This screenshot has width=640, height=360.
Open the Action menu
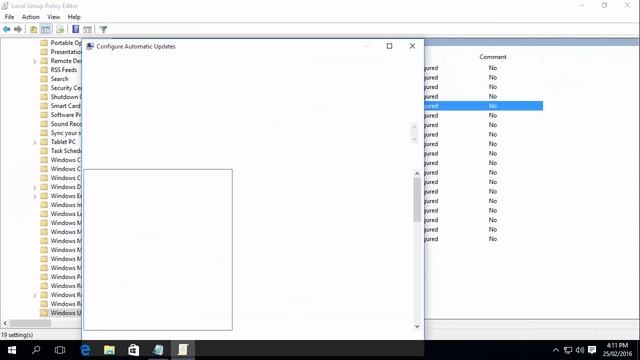click(31, 17)
